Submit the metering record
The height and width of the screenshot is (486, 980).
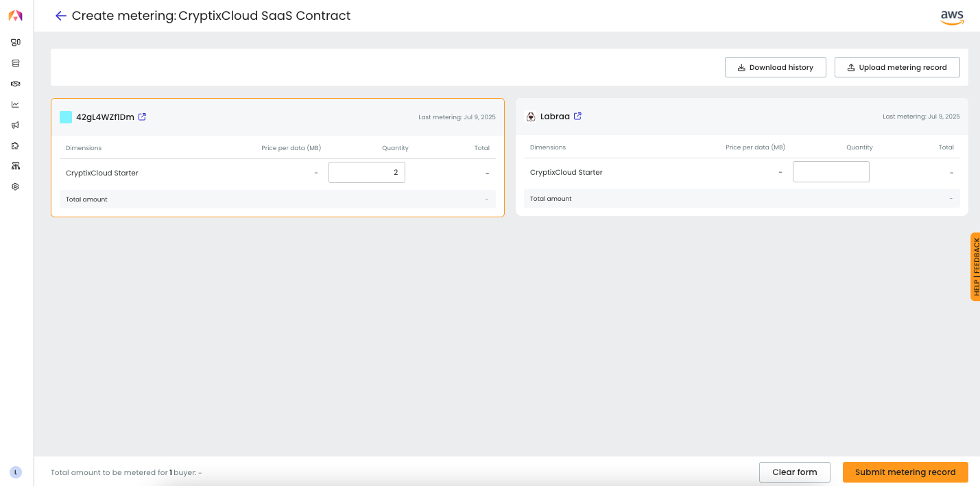pyautogui.click(x=905, y=472)
